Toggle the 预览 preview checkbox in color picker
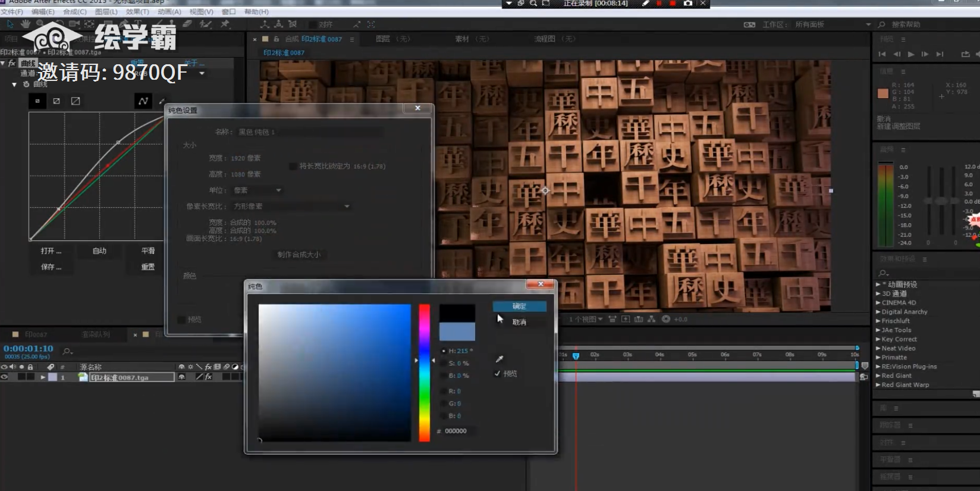980x491 pixels. click(498, 374)
